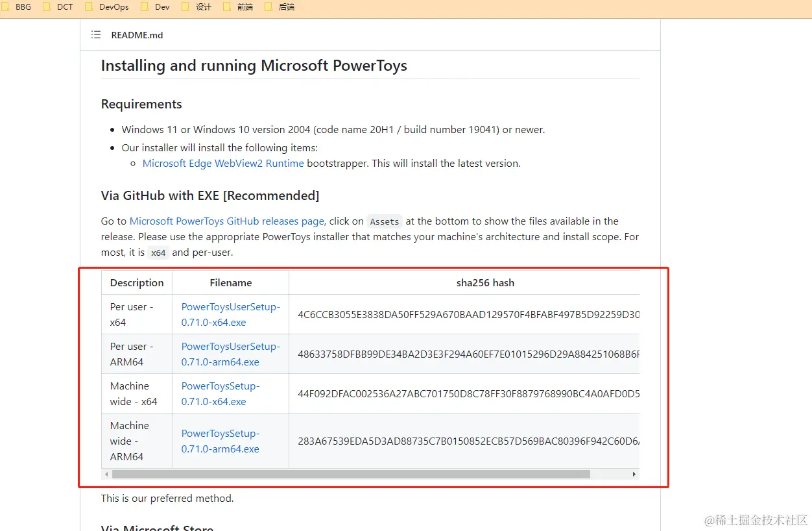Click the hash starting with 283A67539EDA
812x531 pixels.
(x=468, y=441)
